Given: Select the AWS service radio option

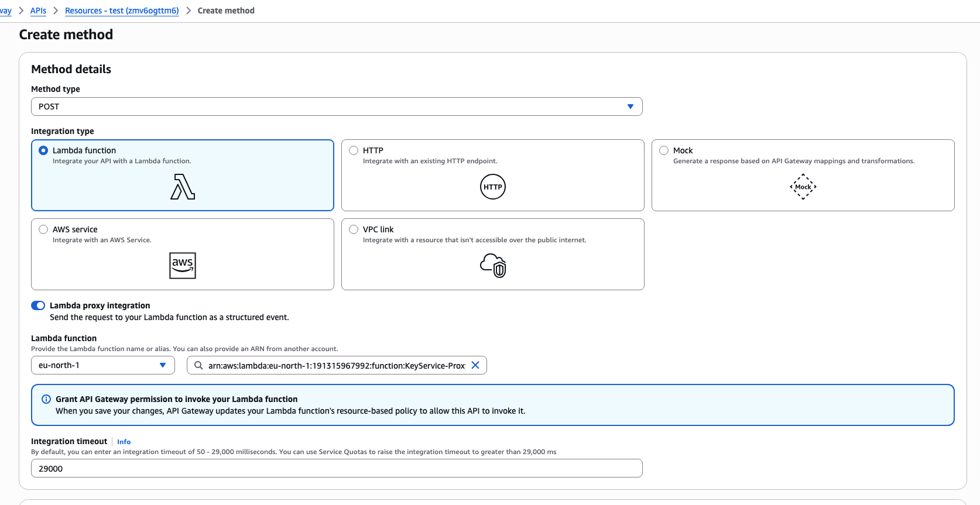Looking at the screenshot, I should [x=43, y=229].
